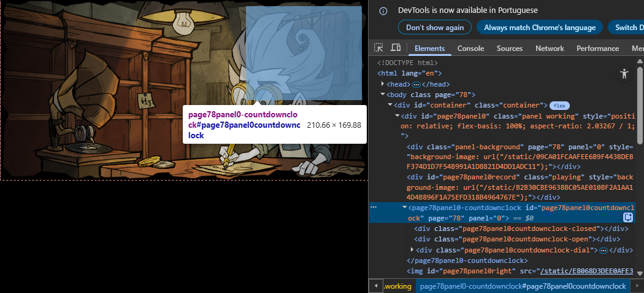Expand the head element node
Screen dimensions: 644x293
point(383,84)
